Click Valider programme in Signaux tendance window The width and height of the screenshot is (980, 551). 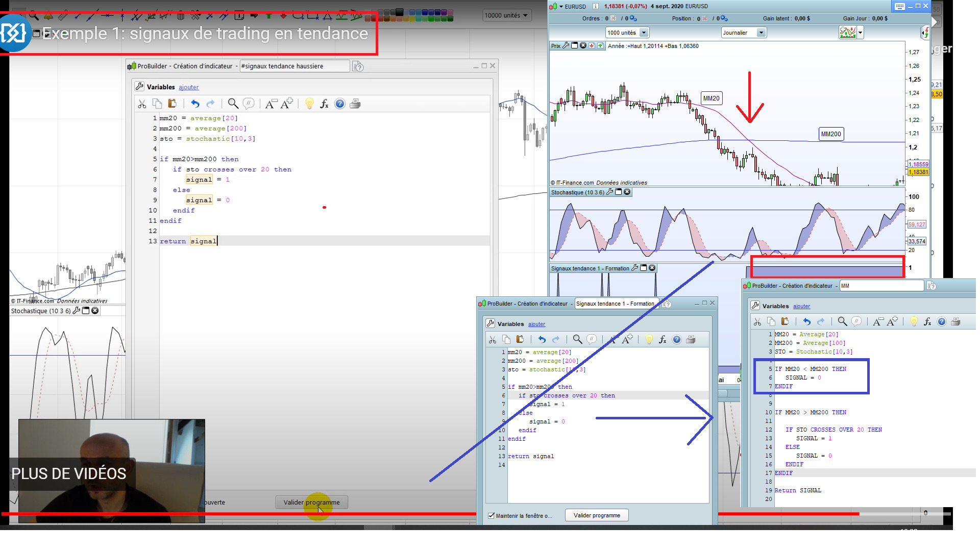(597, 515)
